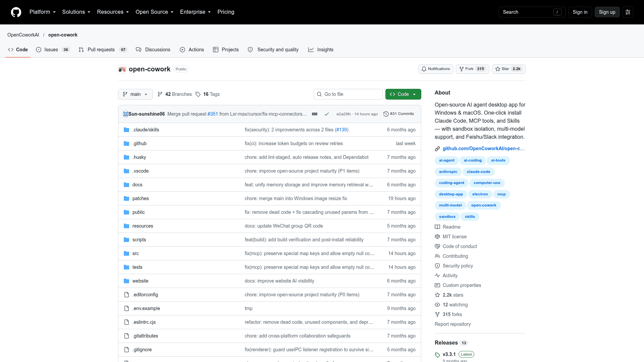
Task: Open the Discussions tab
Action: click(153, 50)
